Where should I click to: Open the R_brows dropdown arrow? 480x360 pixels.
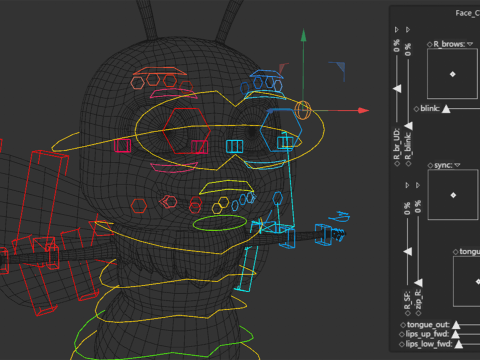tap(470, 44)
